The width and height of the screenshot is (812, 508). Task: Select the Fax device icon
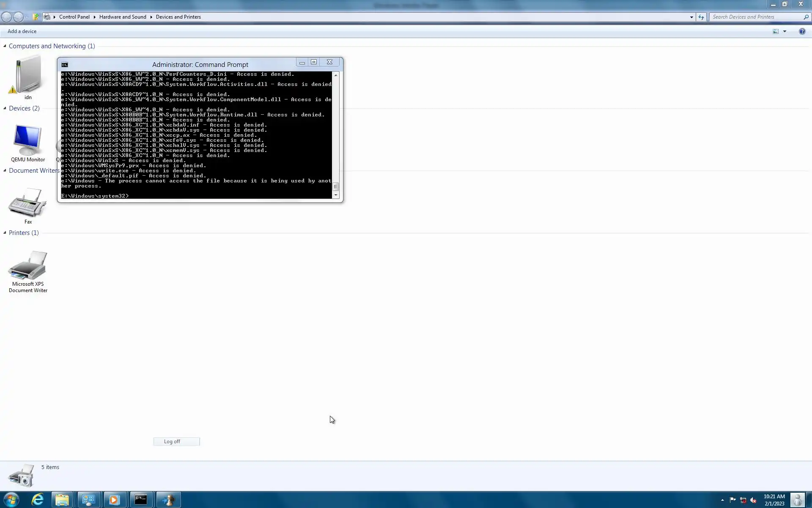coord(27,203)
